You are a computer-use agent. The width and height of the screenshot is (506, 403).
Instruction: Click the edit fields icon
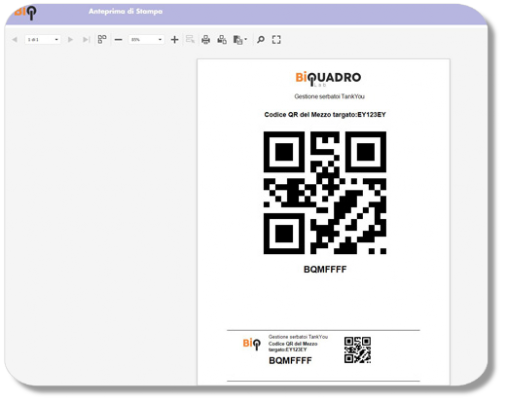[x=190, y=39]
